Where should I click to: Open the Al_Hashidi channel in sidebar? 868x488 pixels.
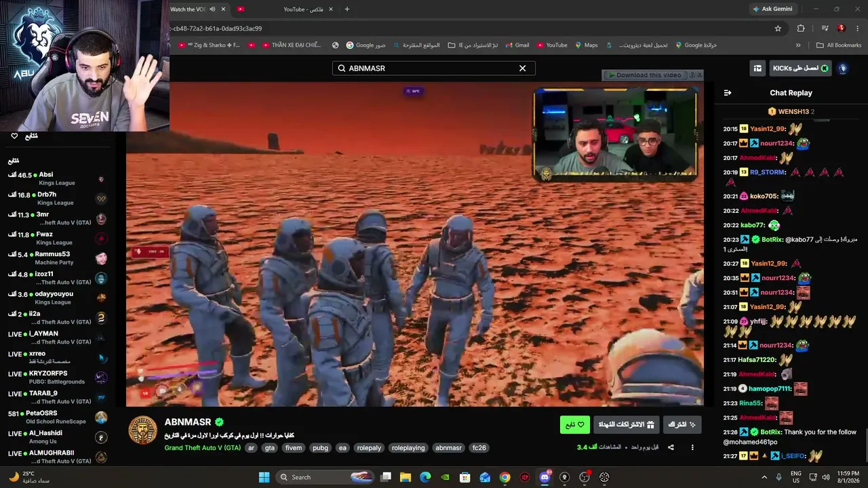click(58, 437)
